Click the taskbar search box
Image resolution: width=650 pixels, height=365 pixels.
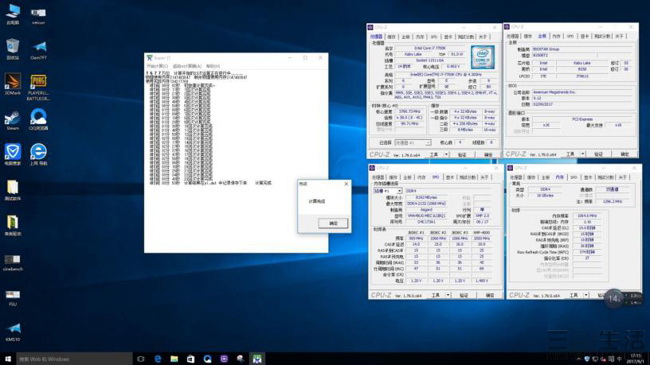coord(74,359)
